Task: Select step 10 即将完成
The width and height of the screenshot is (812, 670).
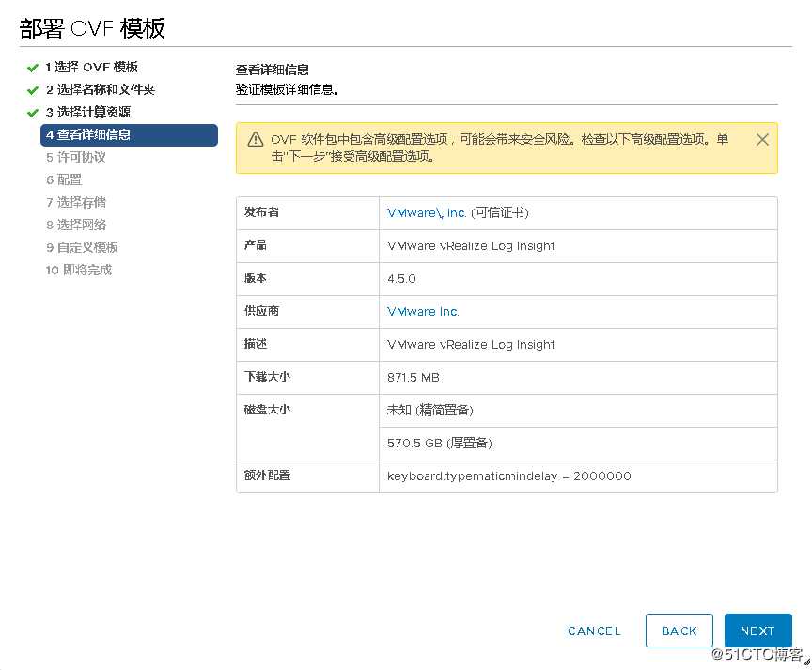Action: [x=79, y=270]
